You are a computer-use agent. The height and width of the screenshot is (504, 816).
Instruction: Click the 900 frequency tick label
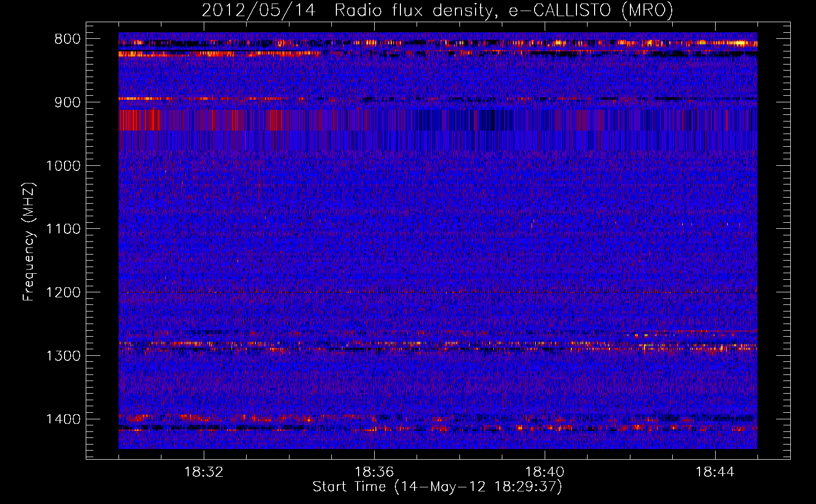tap(68, 102)
